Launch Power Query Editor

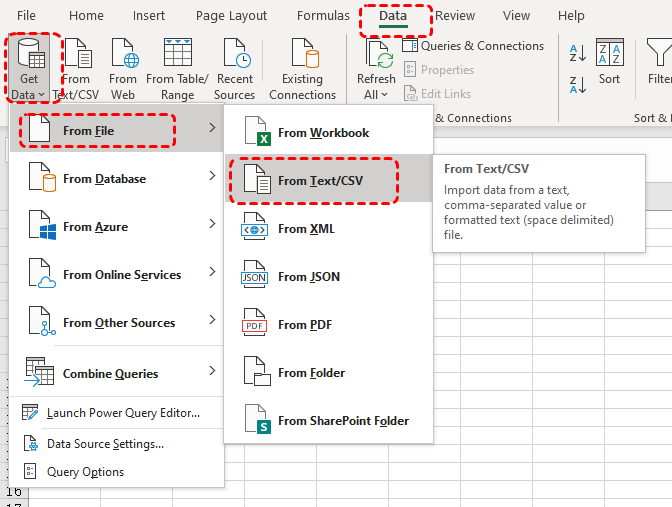pyautogui.click(x=123, y=413)
